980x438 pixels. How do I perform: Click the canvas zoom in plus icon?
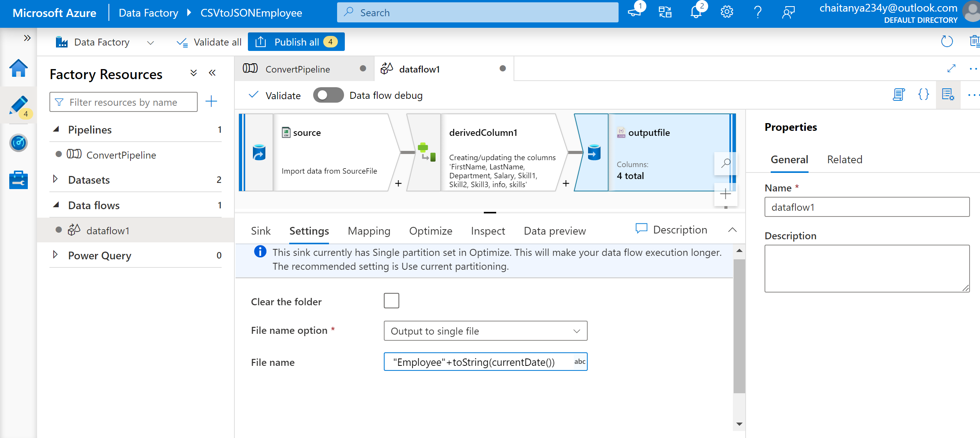click(x=726, y=194)
